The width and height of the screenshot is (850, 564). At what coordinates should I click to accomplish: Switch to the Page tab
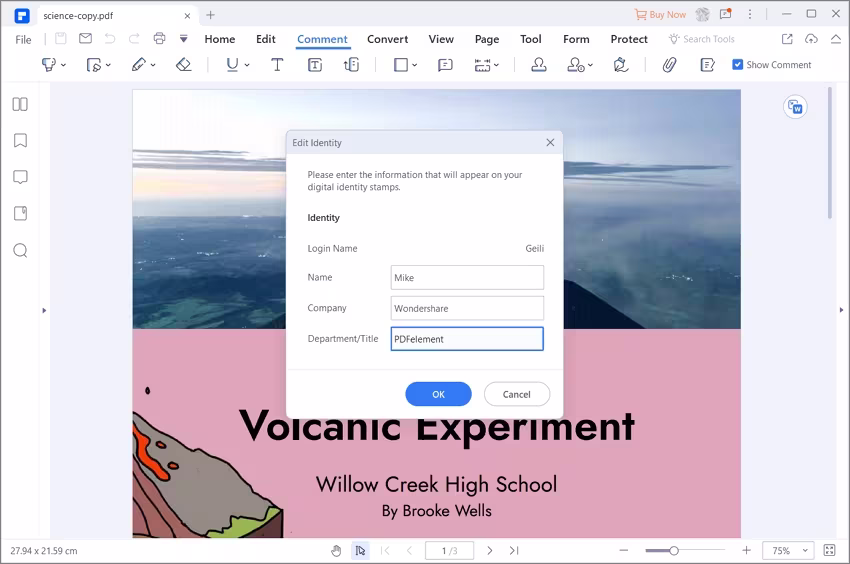487,39
